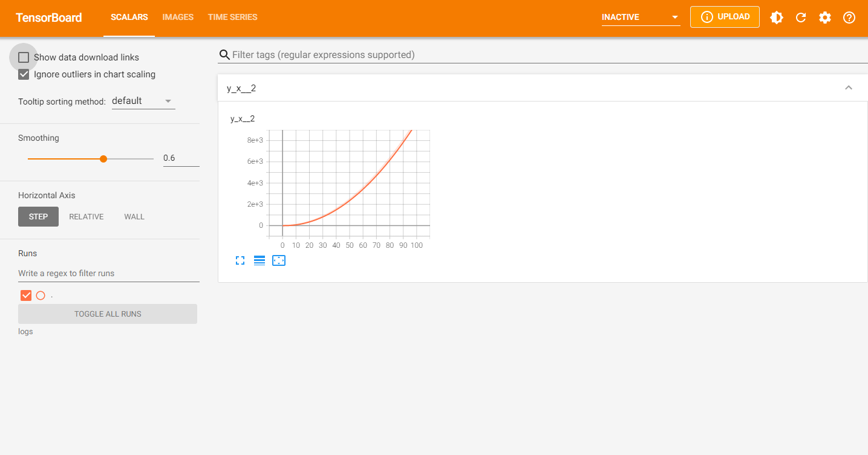Open the INACTIVE dashboards dropdown
This screenshot has height=455, width=868.
pyautogui.click(x=641, y=18)
